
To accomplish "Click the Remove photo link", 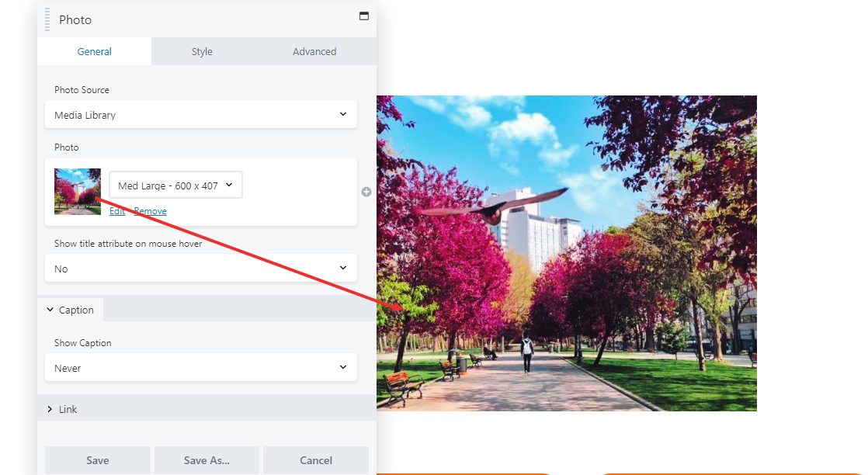I will (150, 211).
